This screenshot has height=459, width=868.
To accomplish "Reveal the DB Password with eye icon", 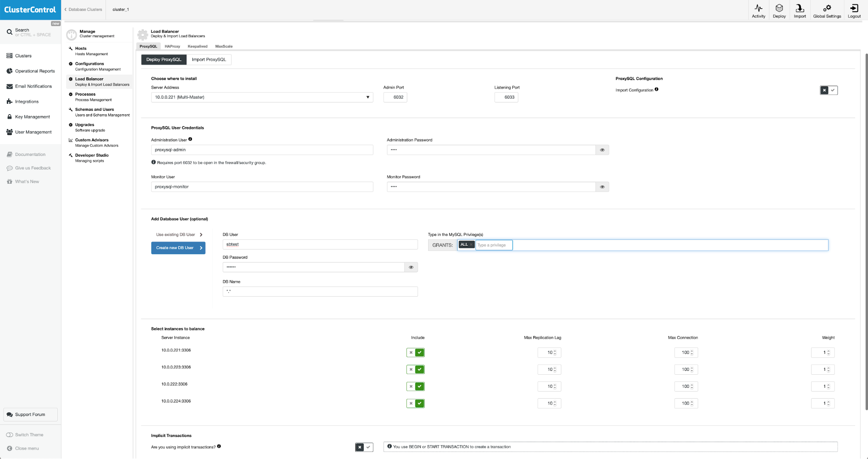I will 411,267.
